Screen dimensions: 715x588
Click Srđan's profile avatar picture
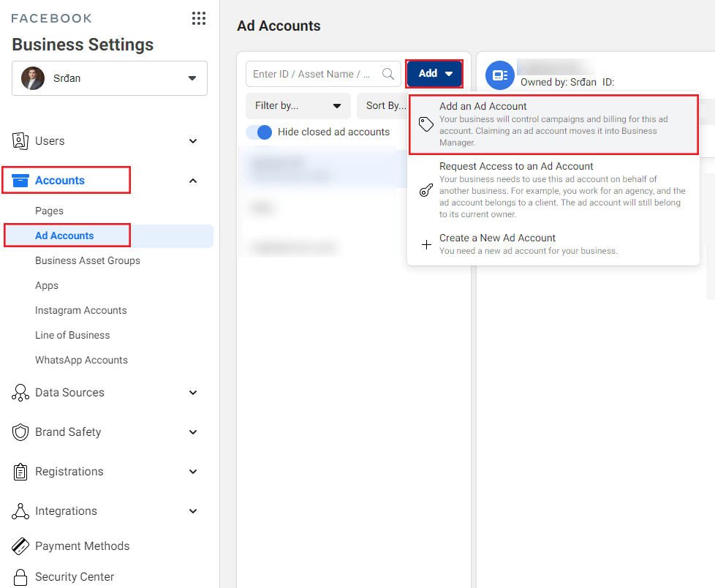[33, 78]
